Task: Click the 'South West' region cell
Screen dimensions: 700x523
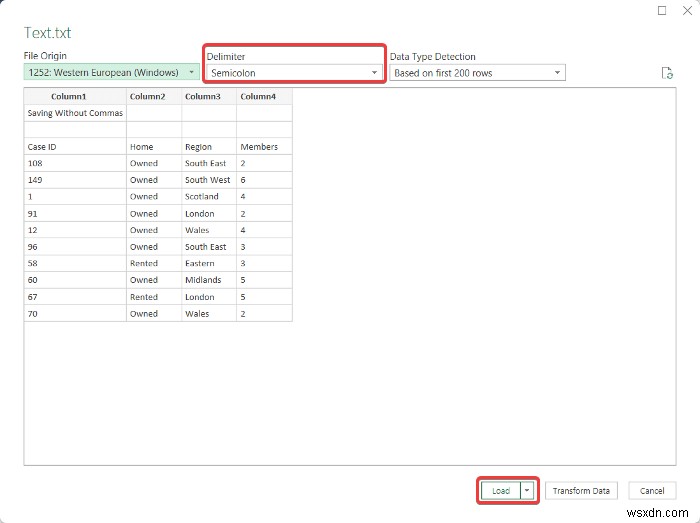Action: click(209, 180)
